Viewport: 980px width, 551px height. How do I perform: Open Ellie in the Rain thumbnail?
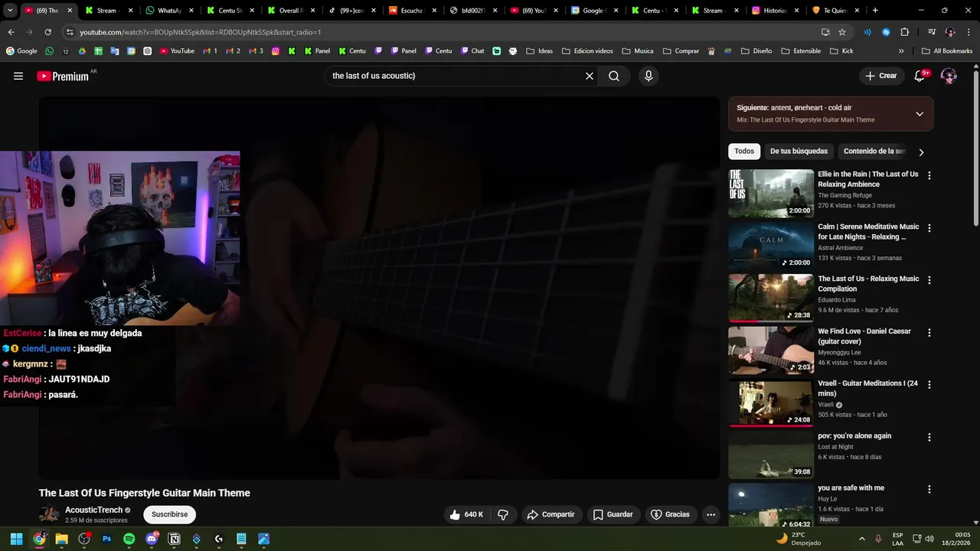click(771, 194)
